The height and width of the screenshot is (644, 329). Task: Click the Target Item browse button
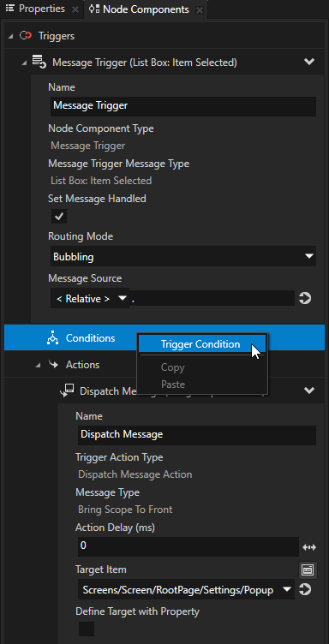308,569
